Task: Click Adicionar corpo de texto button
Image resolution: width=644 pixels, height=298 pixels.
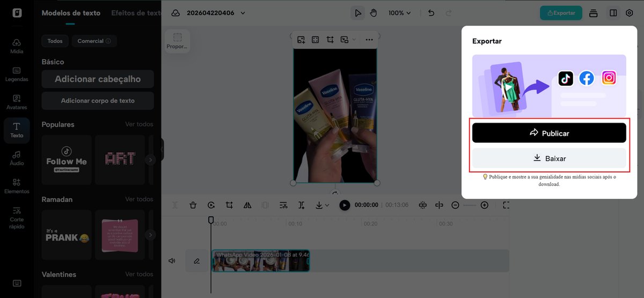Action: [98, 100]
